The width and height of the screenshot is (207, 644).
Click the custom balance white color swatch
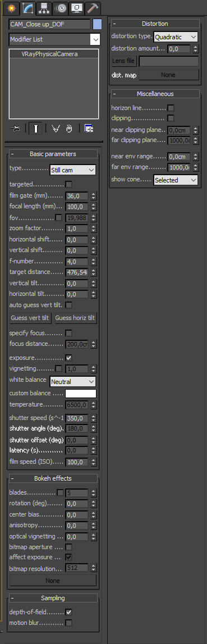[x=81, y=394]
